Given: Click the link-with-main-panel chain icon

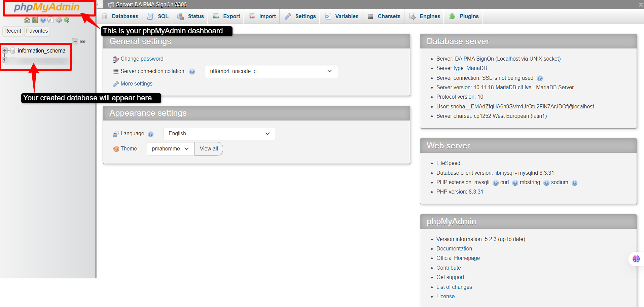Looking at the screenshot, I should [83, 41].
